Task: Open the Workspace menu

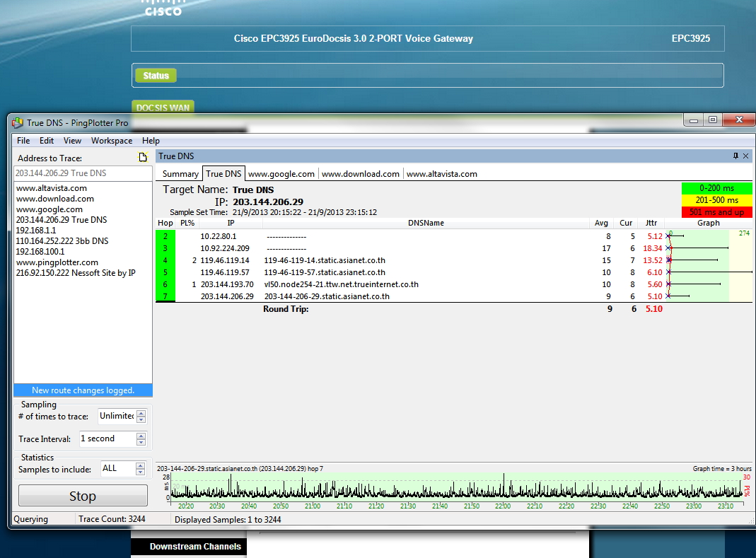Action: coord(112,140)
